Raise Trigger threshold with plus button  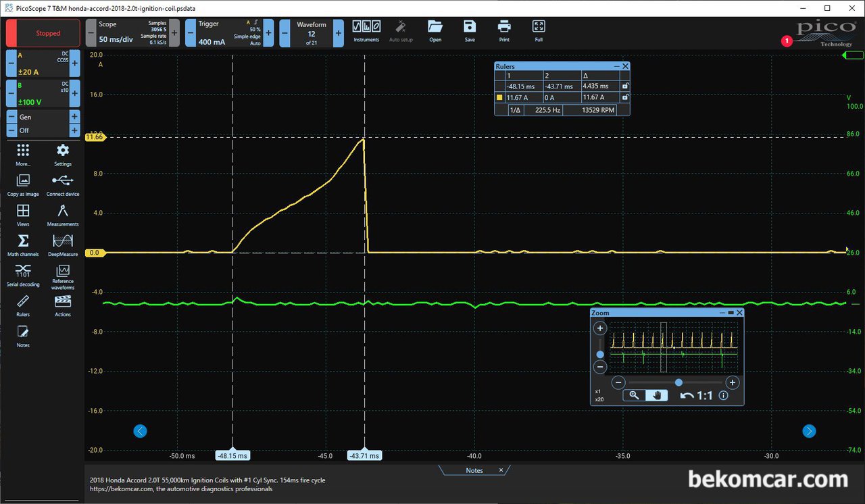click(x=268, y=33)
